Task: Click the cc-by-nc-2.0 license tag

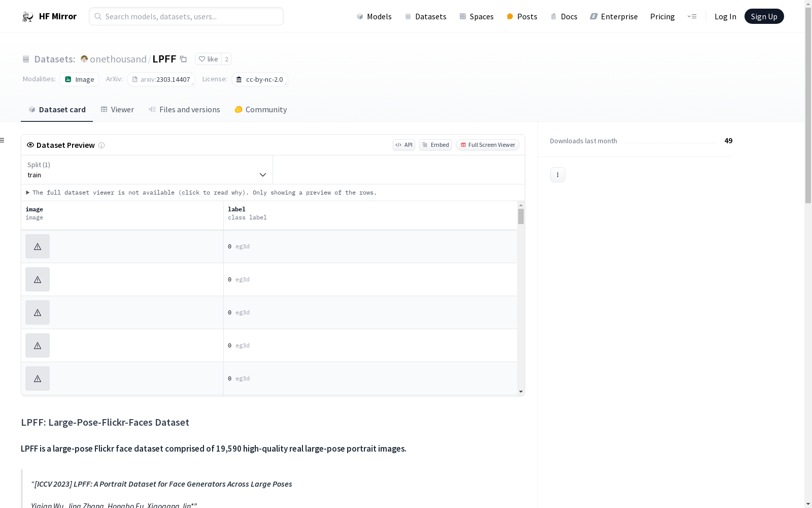Action: [260, 79]
